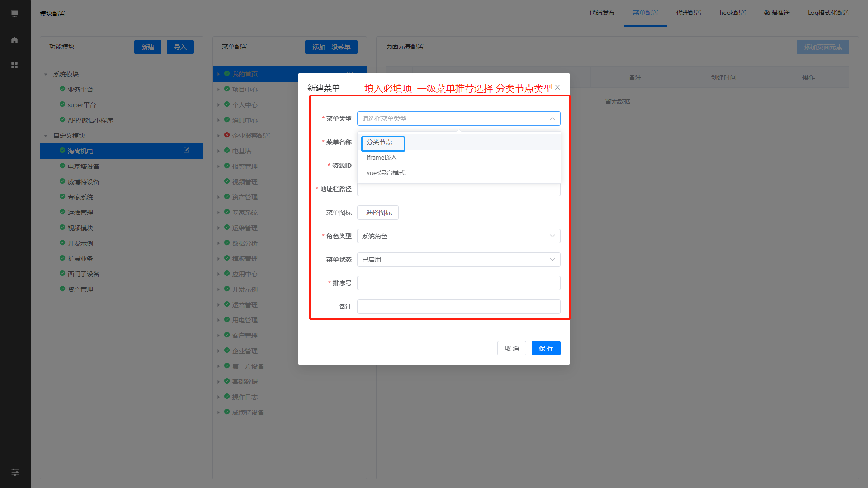Open the 菜单状态 dropdown showing 已启用
Image resolution: width=868 pixels, height=488 pixels.
[458, 260]
